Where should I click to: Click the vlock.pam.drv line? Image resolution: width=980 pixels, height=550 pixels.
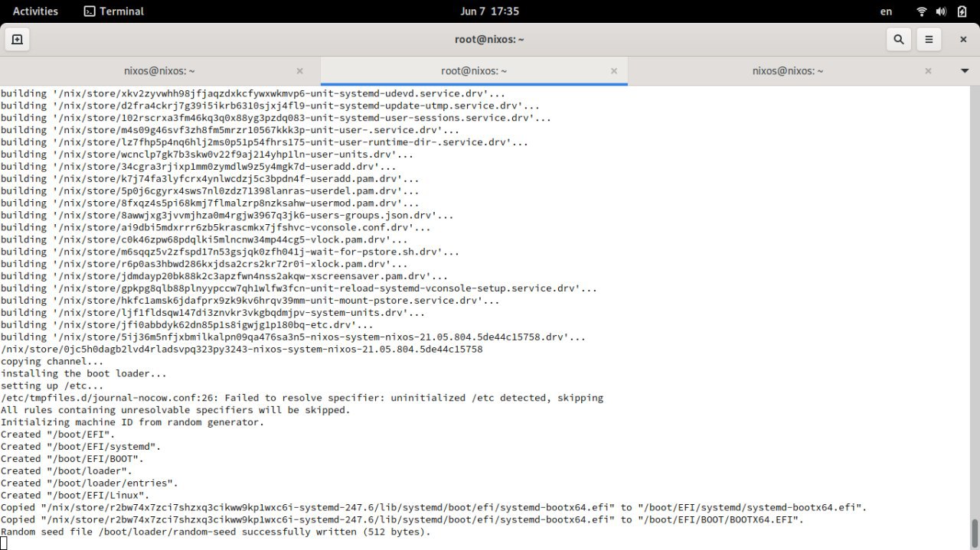tap(204, 239)
